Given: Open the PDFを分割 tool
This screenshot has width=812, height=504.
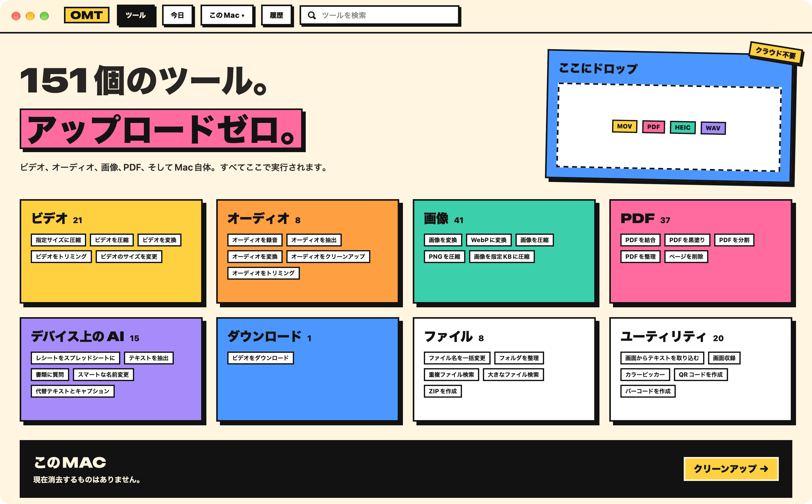Looking at the screenshot, I should coord(734,240).
